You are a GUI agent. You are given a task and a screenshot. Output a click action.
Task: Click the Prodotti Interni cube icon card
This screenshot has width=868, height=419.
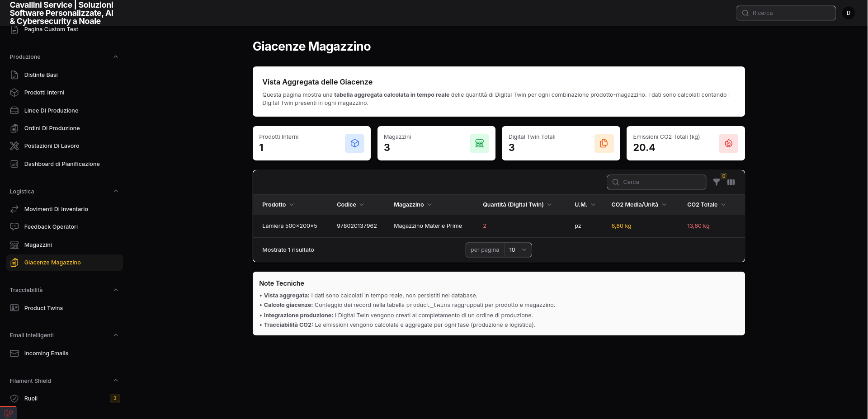click(354, 143)
